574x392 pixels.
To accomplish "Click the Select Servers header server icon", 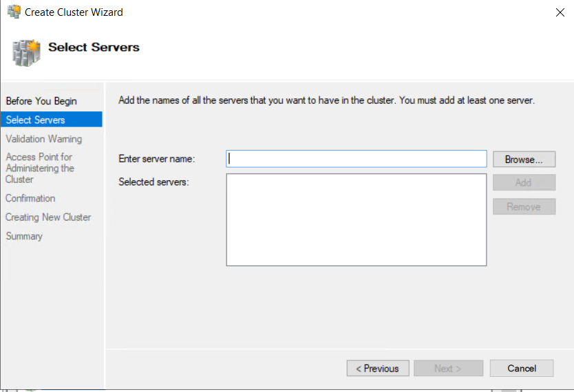I will tap(26, 53).
